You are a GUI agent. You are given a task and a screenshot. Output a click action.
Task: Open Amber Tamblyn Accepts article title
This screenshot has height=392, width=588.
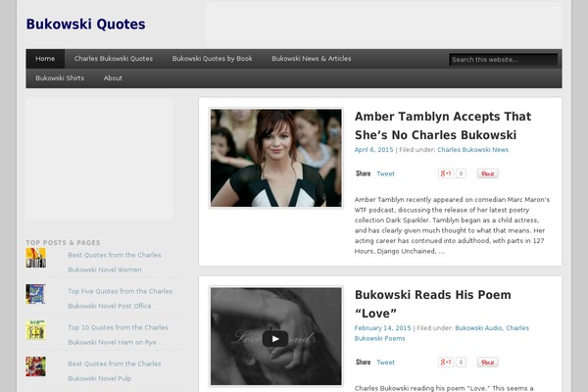(x=443, y=125)
